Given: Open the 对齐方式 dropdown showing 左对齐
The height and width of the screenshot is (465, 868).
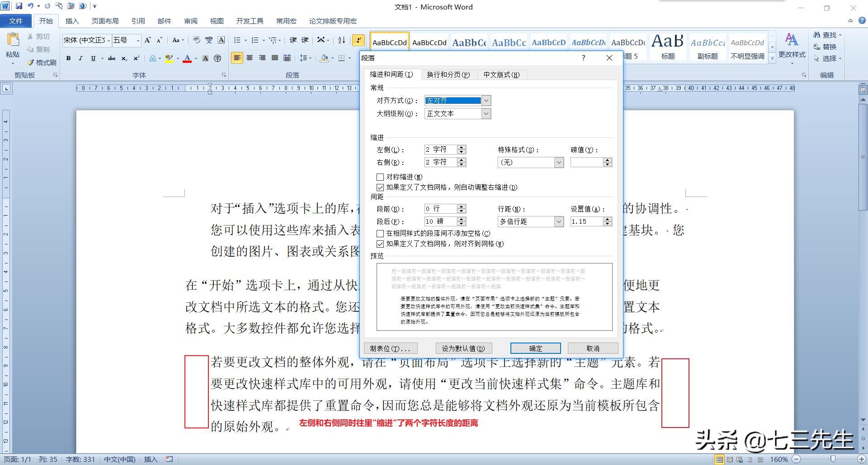Looking at the screenshot, I should click(486, 100).
